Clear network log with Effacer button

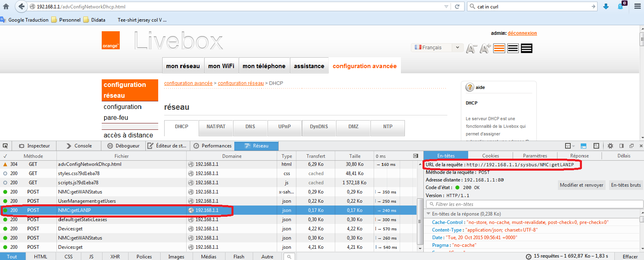coord(630,256)
